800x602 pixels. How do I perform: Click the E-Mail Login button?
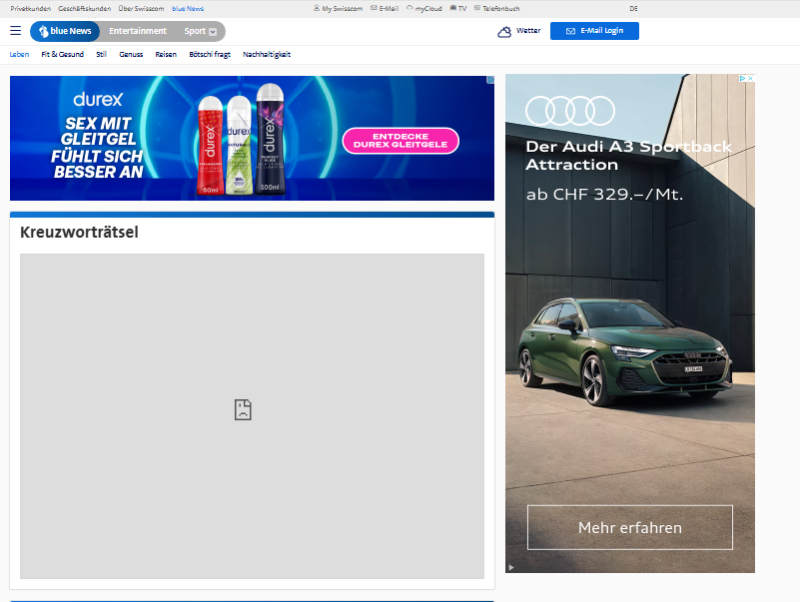point(594,31)
